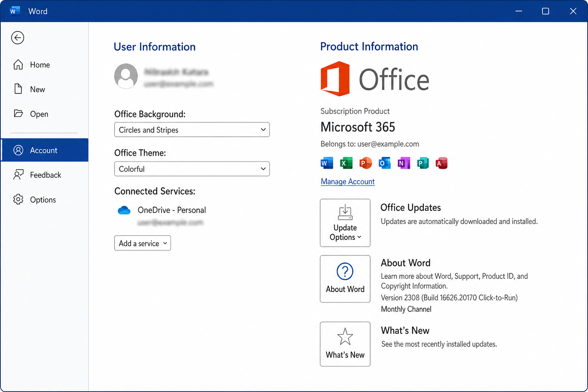Image resolution: width=588 pixels, height=392 pixels.
Task: Click the OneDrive cloud icon
Action: (124, 210)
